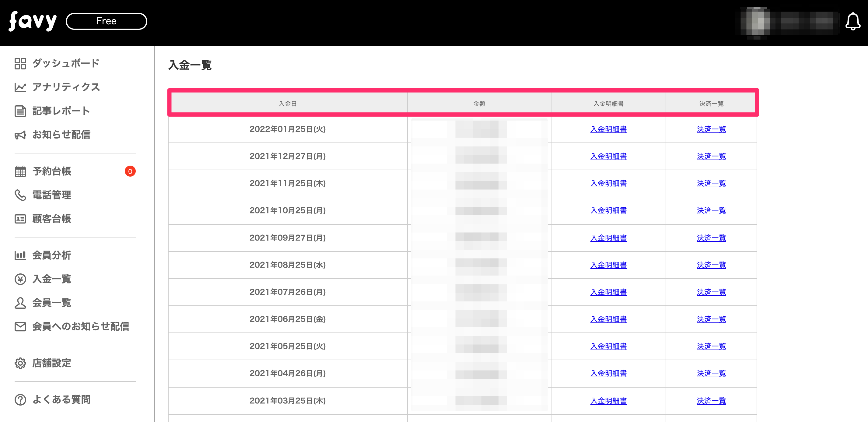This screenshot has height=422, width=868.
Task: Open 入金明細書 for 2022年01月25日
Action: coord(608,129)
